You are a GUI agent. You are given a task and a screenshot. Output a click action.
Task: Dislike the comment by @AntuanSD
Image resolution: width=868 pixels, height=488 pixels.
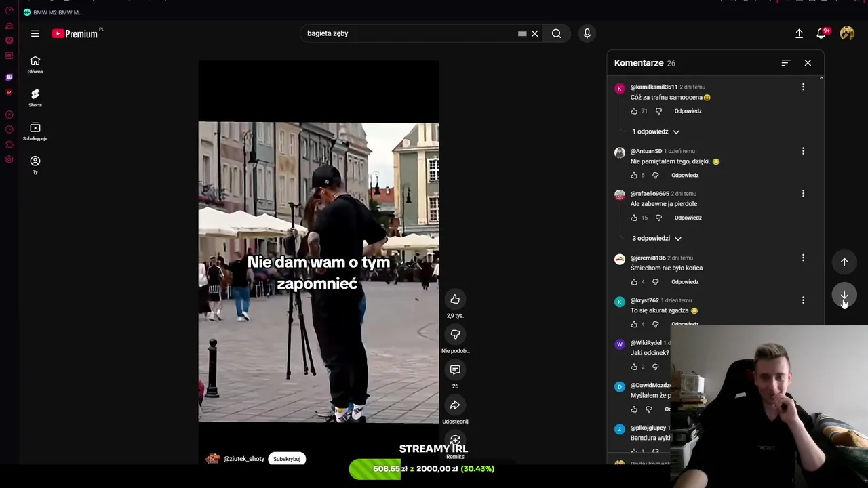click(656, 176)
